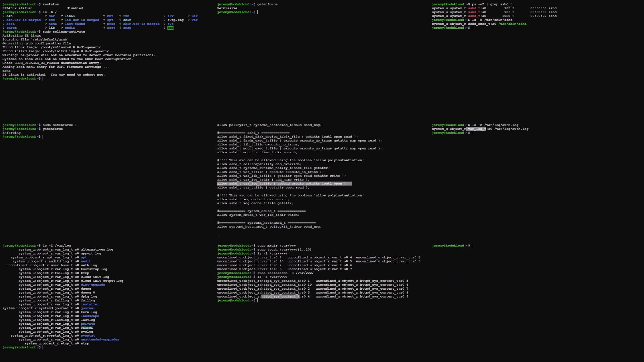This screenshot has height=362, width=644.
Task: Click the Permissive output line
Action: tap(227, 8)
